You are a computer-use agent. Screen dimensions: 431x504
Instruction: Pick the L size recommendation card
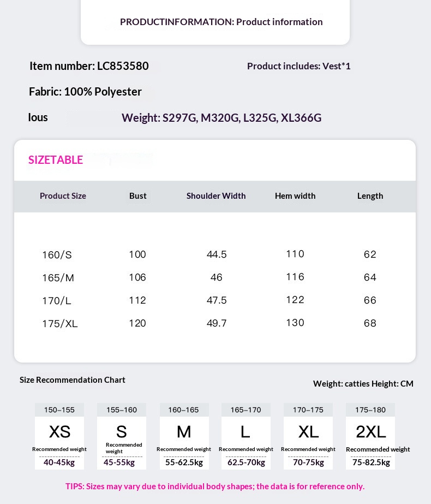click(x=246, y=436)
